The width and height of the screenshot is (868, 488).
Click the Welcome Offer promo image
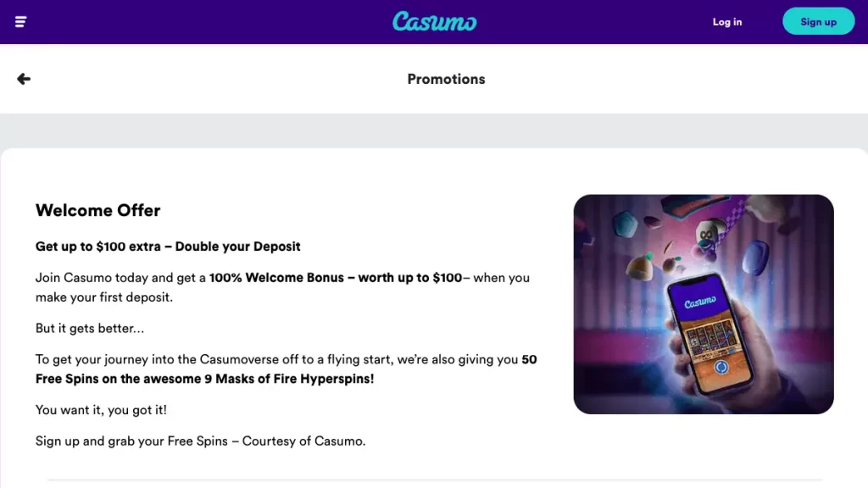(704, 304)
